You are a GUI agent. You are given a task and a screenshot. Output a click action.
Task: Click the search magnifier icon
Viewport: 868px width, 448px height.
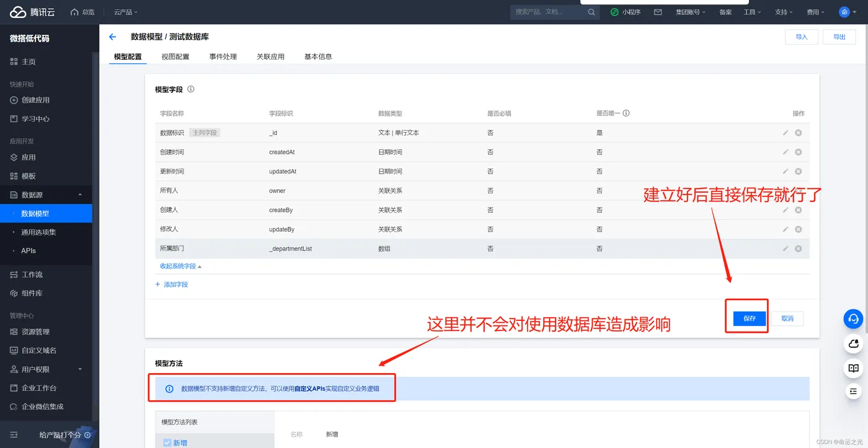point(591,12)
